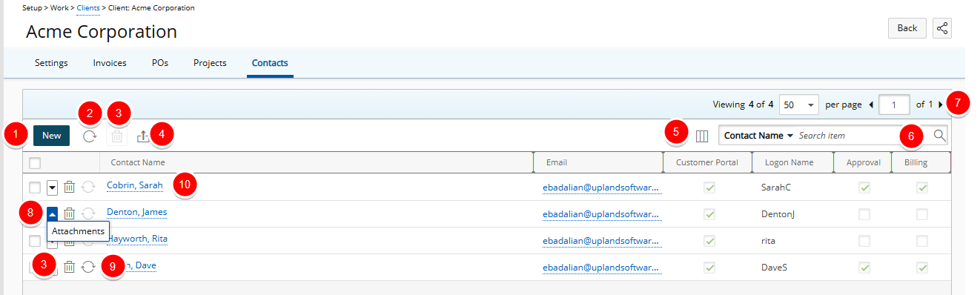Click the email link in the DaveS row

click(601, 268)
